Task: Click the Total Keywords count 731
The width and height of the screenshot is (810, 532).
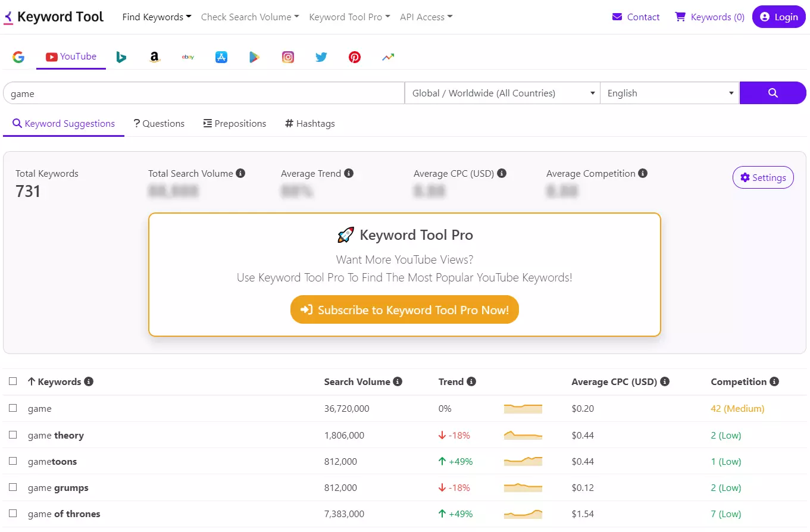Action: coord(28,191)
